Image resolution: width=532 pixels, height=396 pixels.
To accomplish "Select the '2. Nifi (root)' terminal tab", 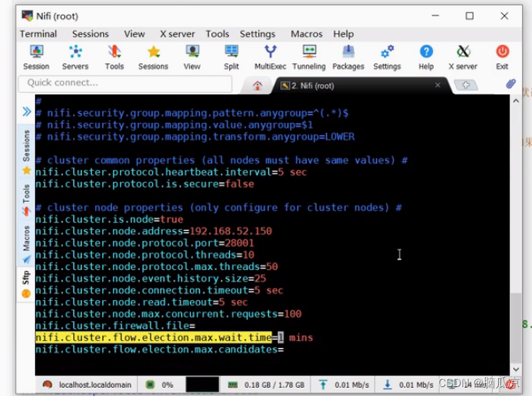I will click(x=360, y=85).
